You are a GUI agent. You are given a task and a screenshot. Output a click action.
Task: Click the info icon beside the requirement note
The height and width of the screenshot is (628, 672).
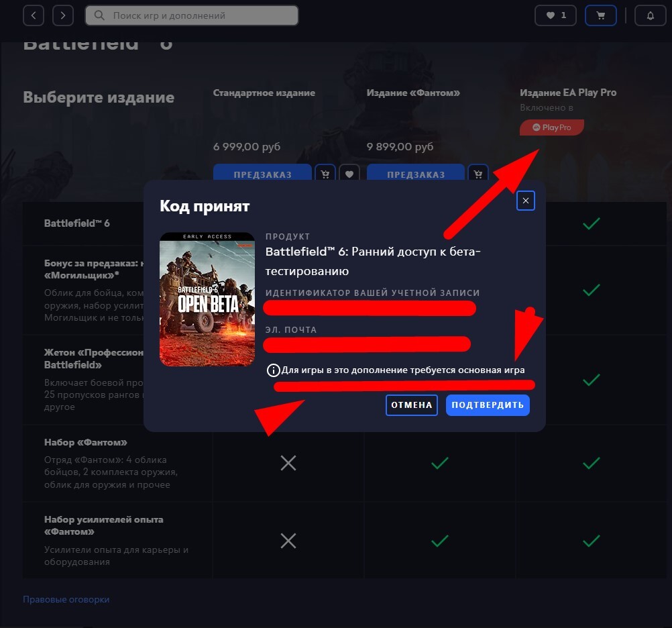pyautogui.click(x=273, y=370)
